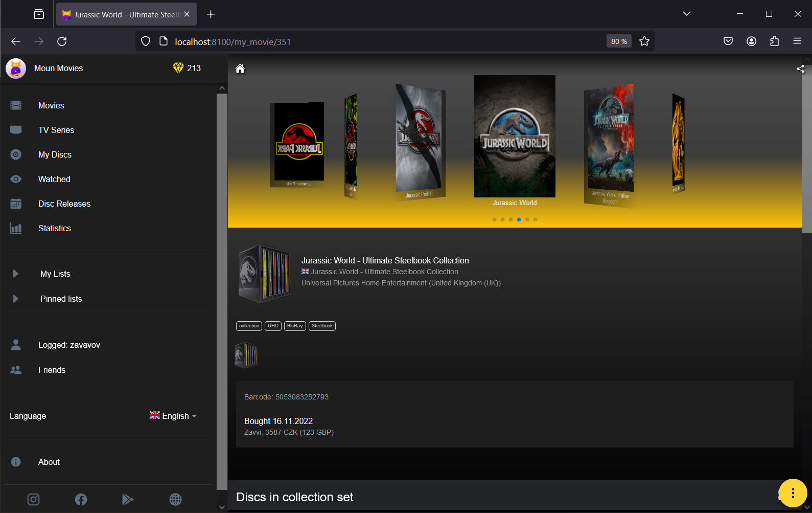Select the Steelbook tag
The height and width of the screenshot is (513, 812).
(322, 326)
